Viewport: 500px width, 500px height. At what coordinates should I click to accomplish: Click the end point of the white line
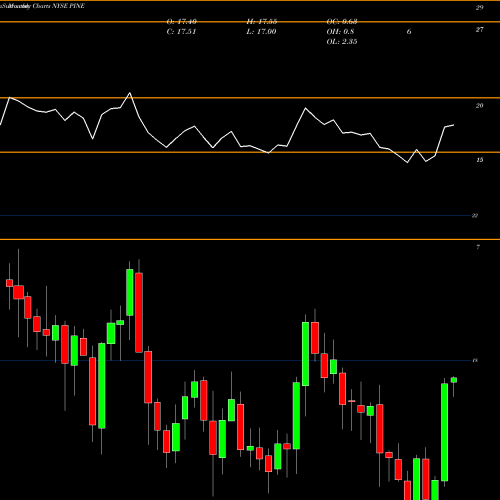pos(454,125)
